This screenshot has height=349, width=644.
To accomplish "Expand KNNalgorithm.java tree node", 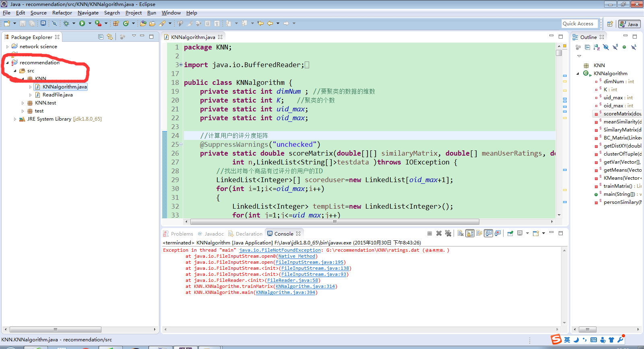I will point(30,87).
